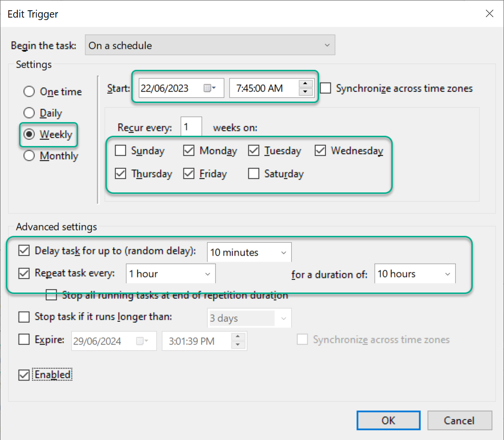Select the One time schedule option

point(29,91)
